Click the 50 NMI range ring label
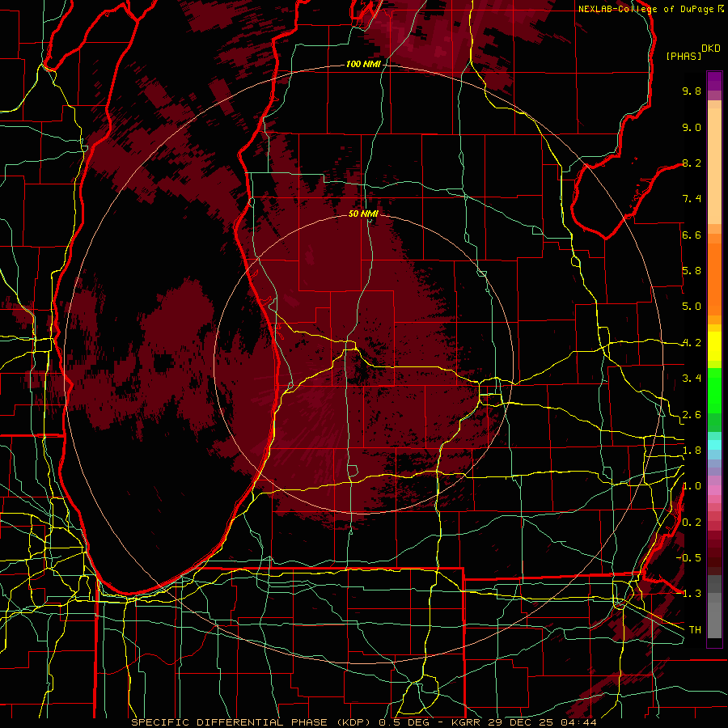 363,214
